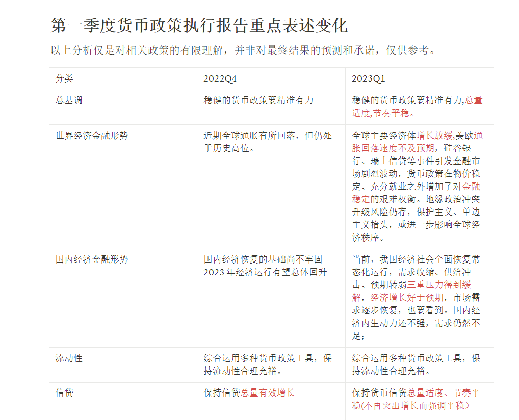Select the 总基调 row label

click(69, 100)
